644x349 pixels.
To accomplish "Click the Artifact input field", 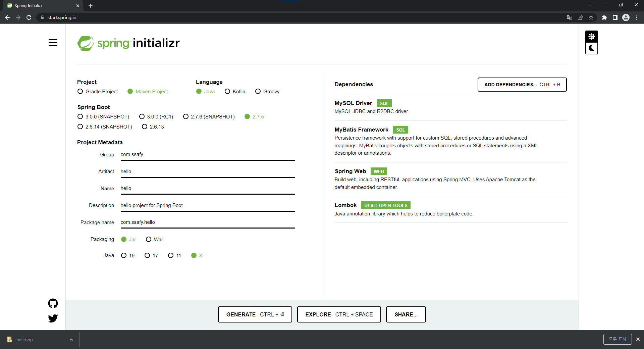I will tap(208, 172).
